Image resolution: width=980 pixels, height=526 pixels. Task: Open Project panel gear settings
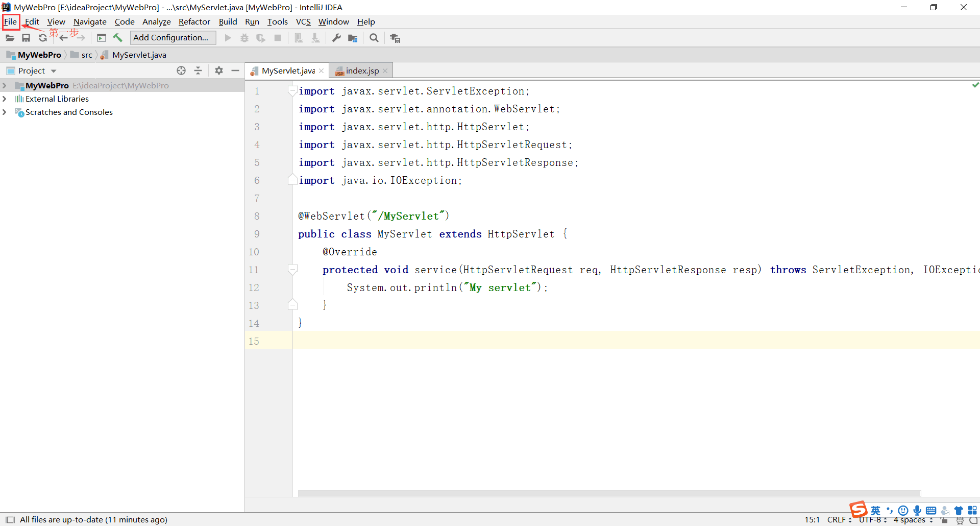219,70
